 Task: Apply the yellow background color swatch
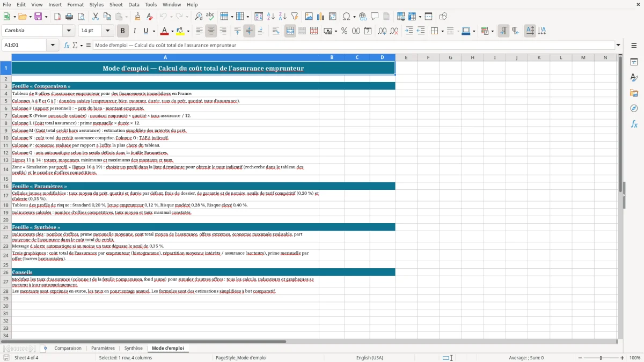180,31
